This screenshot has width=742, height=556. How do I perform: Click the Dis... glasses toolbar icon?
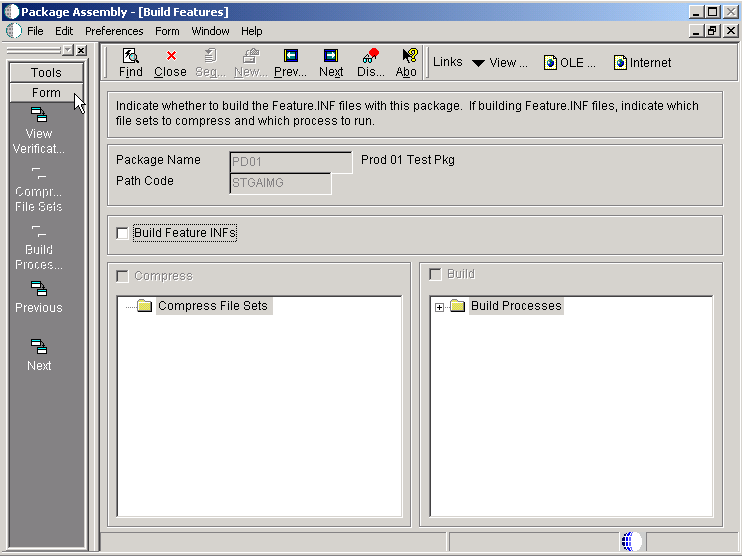pyautogui.click(x=371, y=56)
